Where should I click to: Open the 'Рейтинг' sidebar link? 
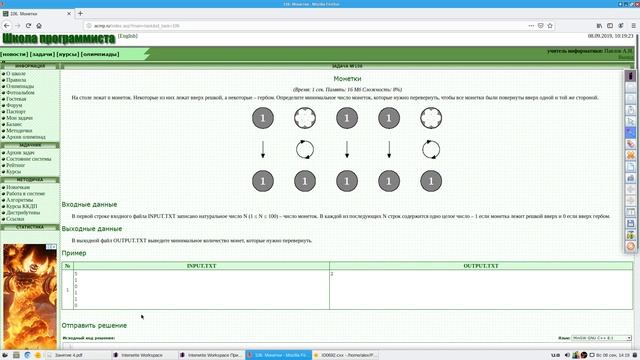[16, 165]
